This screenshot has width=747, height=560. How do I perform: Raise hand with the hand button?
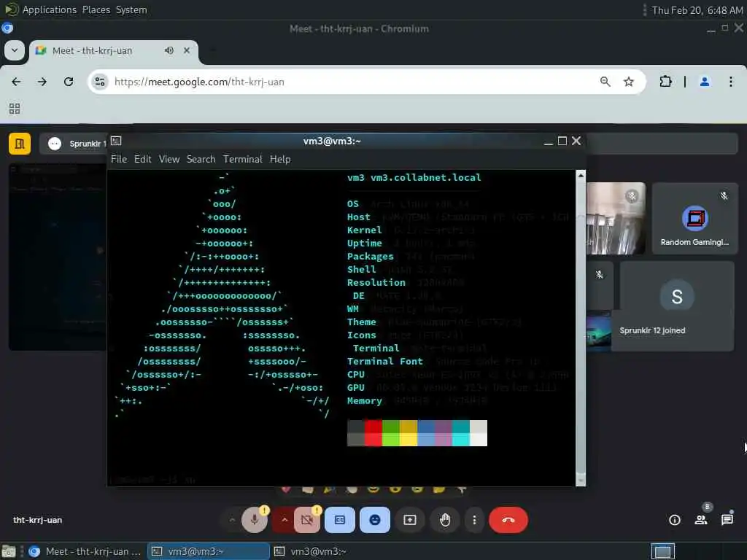pyautogui.click(x=445, y=519)
